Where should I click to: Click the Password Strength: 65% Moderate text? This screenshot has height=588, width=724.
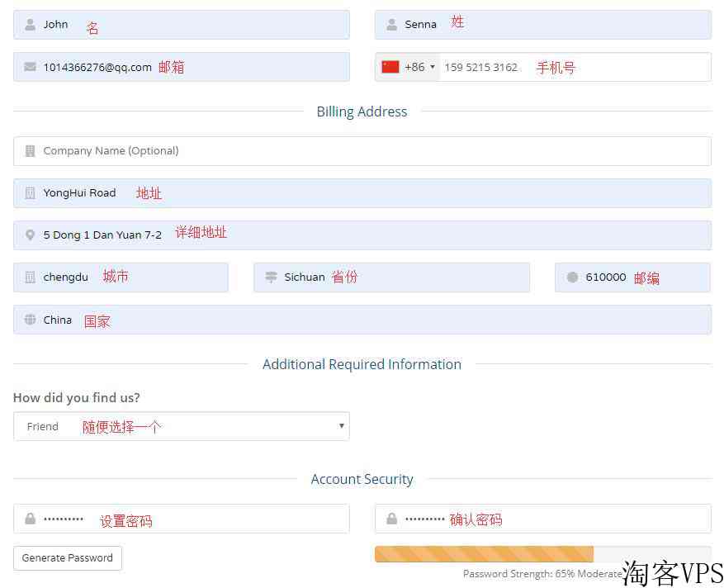pos(542,574)
